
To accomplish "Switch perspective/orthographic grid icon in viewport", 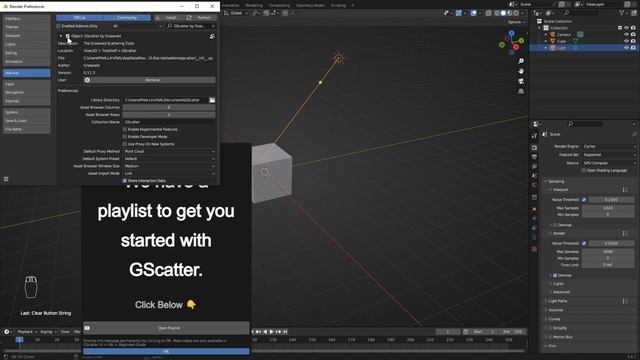I will click(521, 91).
